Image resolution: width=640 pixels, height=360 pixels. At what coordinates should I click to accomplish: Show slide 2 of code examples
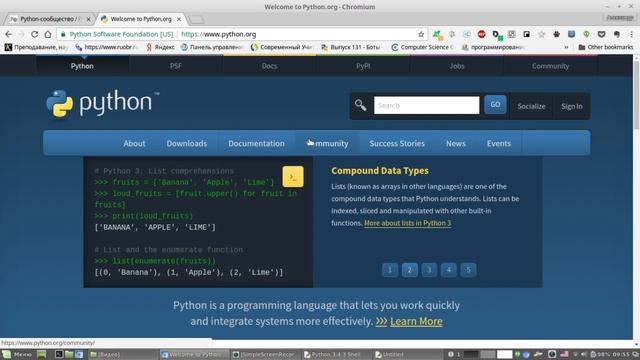tap(409, 270)
